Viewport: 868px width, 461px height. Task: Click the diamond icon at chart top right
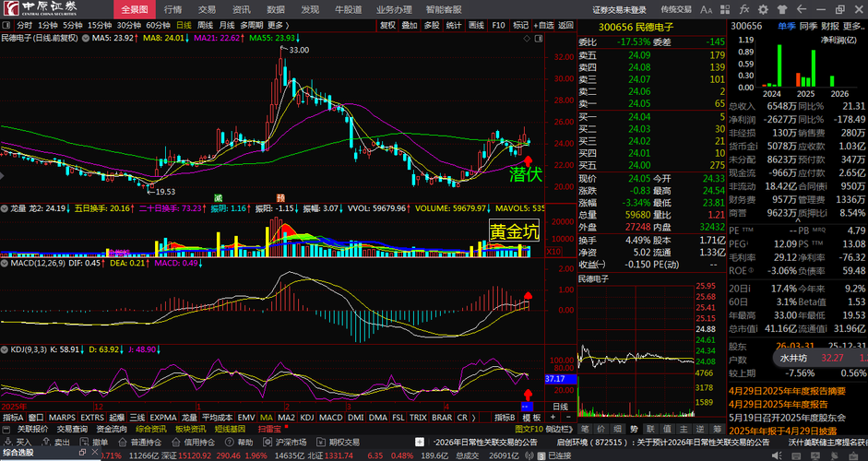[x=528, y=38]
